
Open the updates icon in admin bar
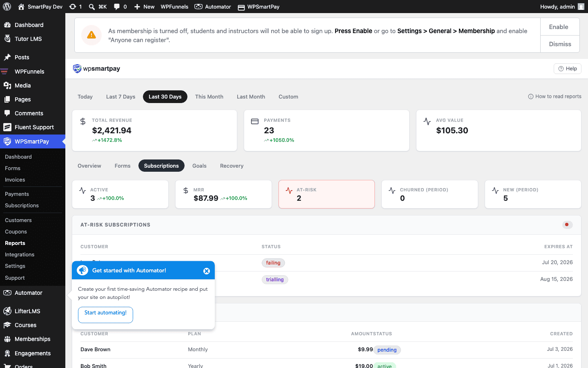[x=72, y=7]
